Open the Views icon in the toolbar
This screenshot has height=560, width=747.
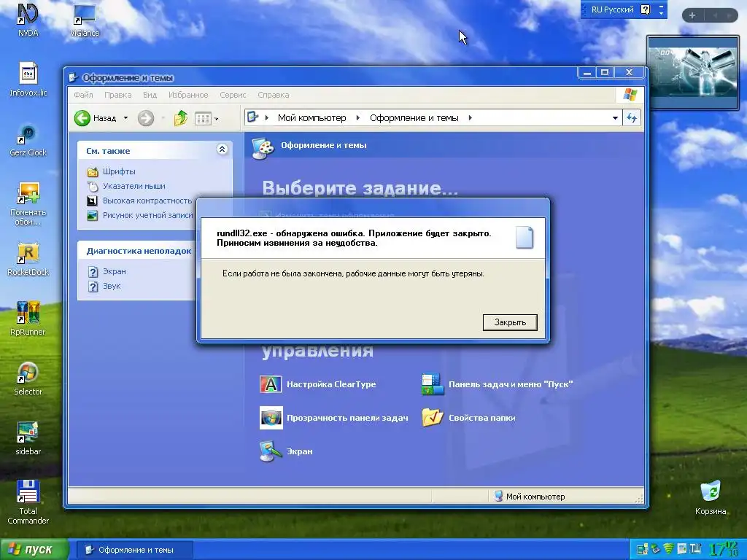[203, 118]
